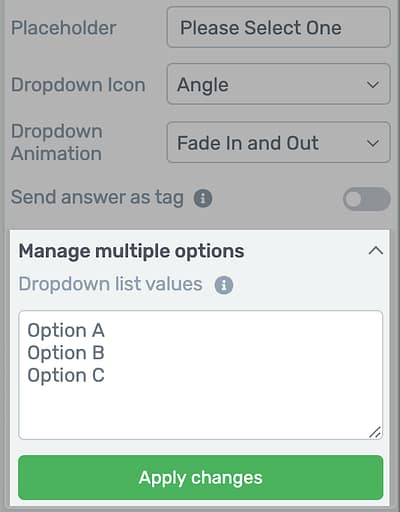400x512 pixels.
Task: Click the Fade In and Out text
Action: pos(248,143)
